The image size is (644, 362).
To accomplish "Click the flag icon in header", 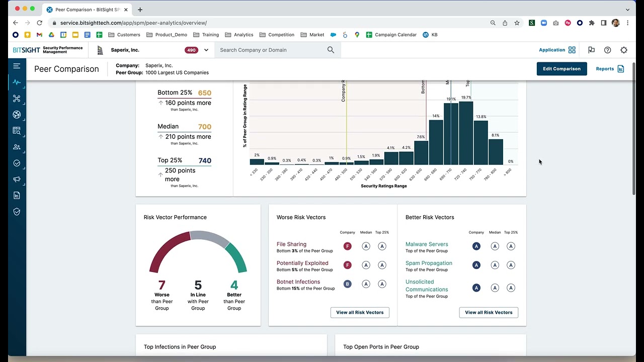I will point(591,50).
